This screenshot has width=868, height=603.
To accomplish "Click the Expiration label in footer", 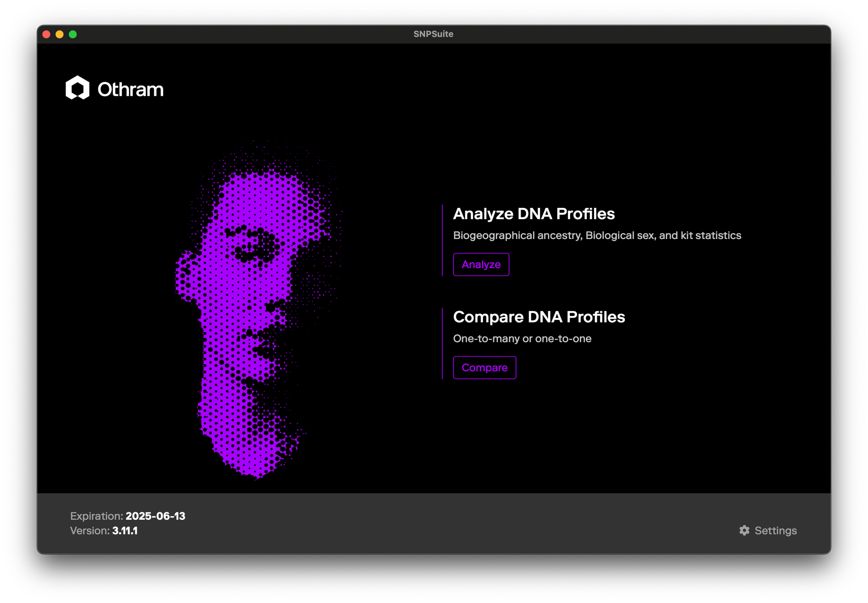I will pos(96,516).
